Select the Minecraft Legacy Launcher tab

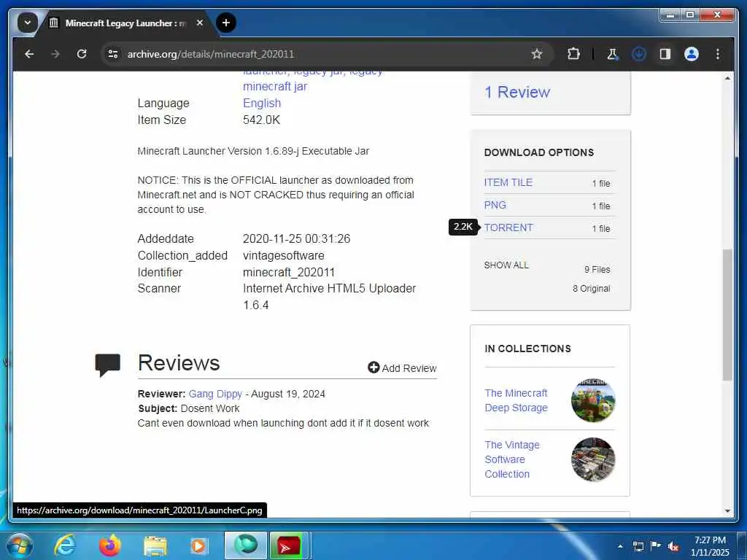pyautogui.click(x=126, y=23)
